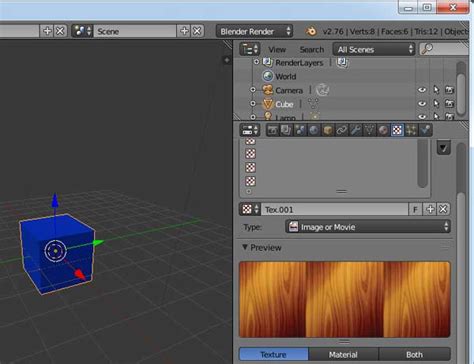
Task: Select the Material preview button
Action: (x=343, y=354)
